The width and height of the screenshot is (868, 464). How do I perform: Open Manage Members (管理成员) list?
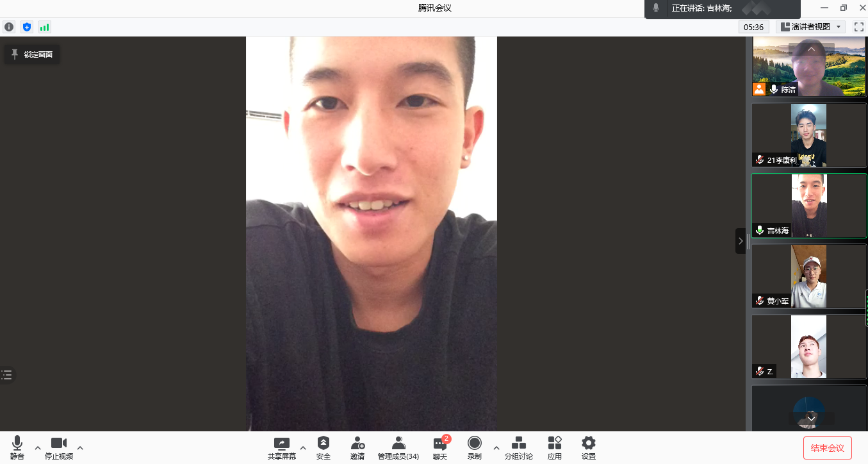(x=398, y=448)
